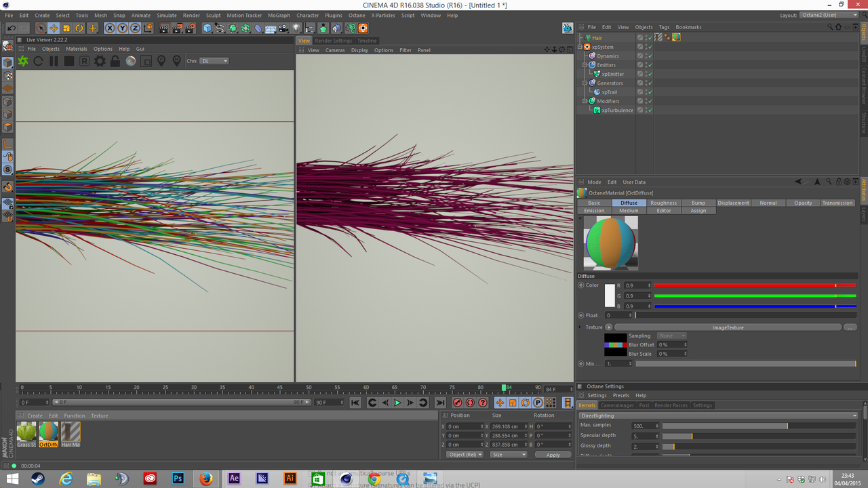The width and height of the screenshot is (868, 488).
Task: Click the Camera object icon in toolbar
Action: pos(283,28)
